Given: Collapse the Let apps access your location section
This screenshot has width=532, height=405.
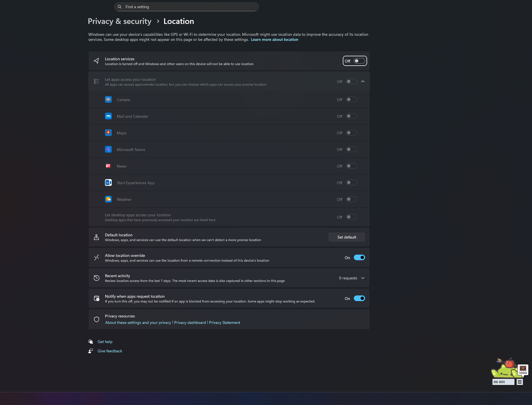Looking at the screenshot, I should click(x=363, y=82).
